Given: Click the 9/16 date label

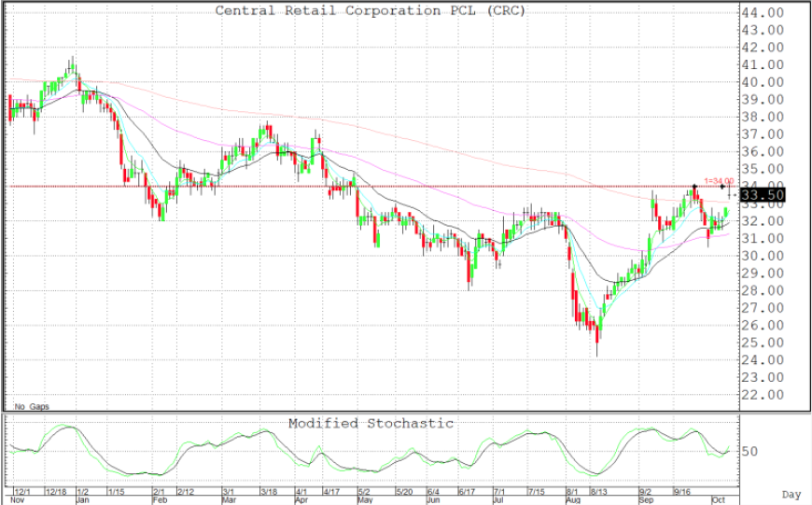Looking at the screenshot, I should [682, 492].
